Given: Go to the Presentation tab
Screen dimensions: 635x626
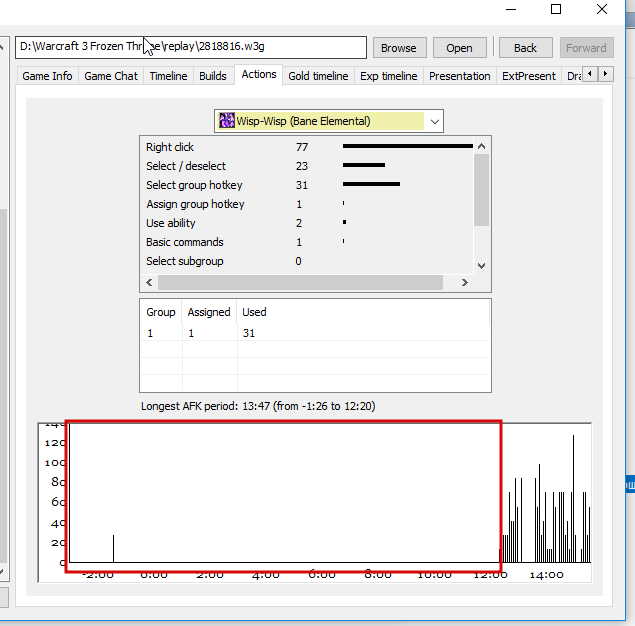Looking at the screenshot, I should (460, 76).
